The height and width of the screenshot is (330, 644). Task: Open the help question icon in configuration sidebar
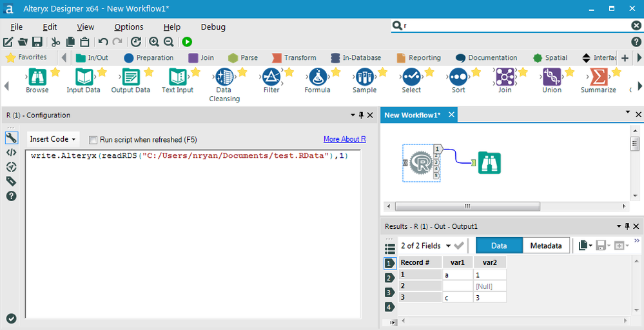12,196
